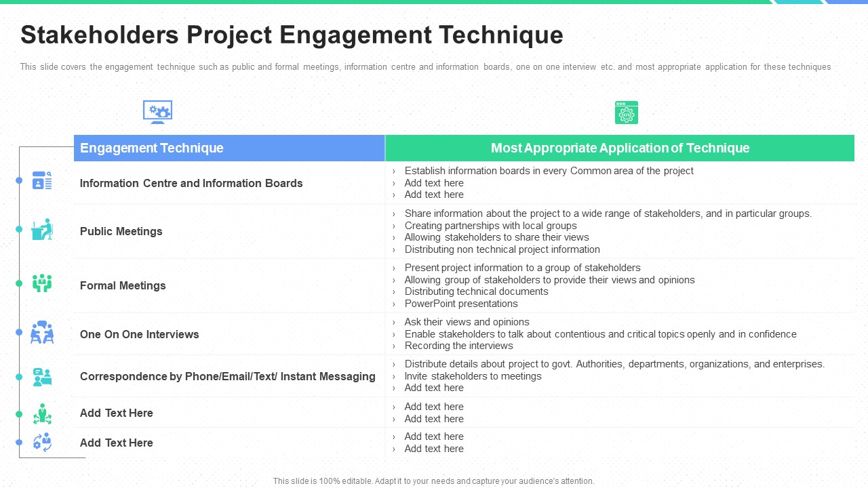868x488 pixels.
Task: Select the blue cycle icon in last Add Text Here row
Action: tap(42, 443)
